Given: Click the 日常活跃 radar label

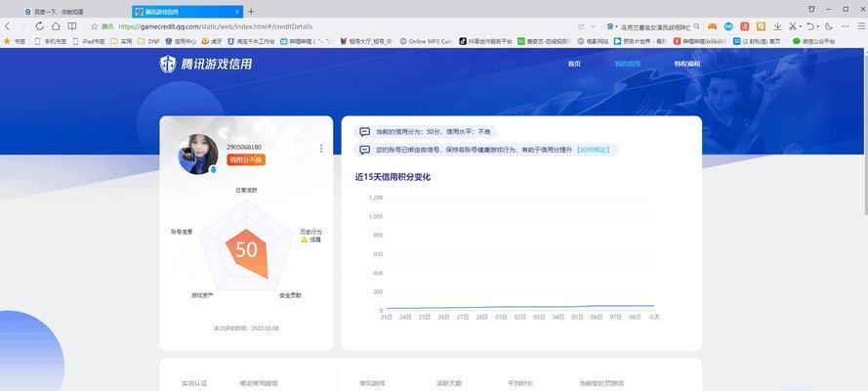Looking at the screenshot, I should pos(246,190).
